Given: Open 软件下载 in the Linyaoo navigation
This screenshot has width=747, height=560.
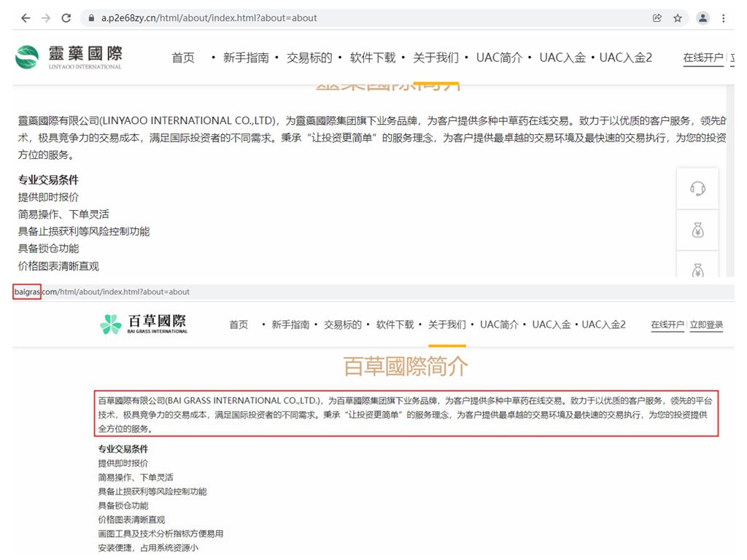Looking at the screenshot, I should [x=373, y=58].
